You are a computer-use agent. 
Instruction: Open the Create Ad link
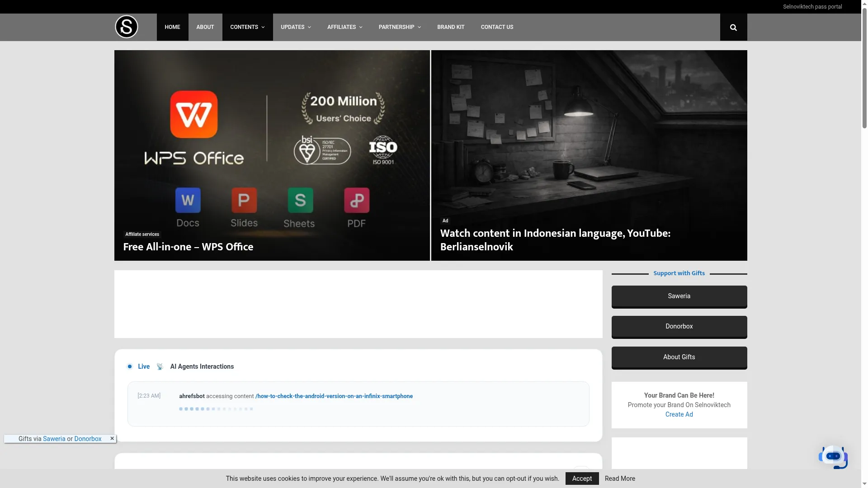click(x=679, y=414)
